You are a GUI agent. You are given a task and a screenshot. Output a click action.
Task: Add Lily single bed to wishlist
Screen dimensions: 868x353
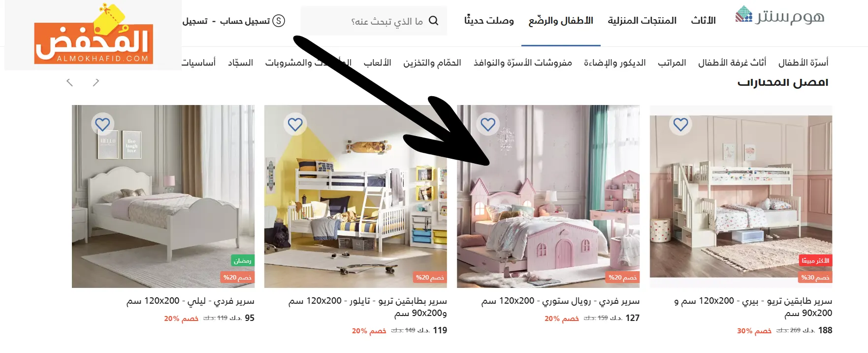point(102,124)
